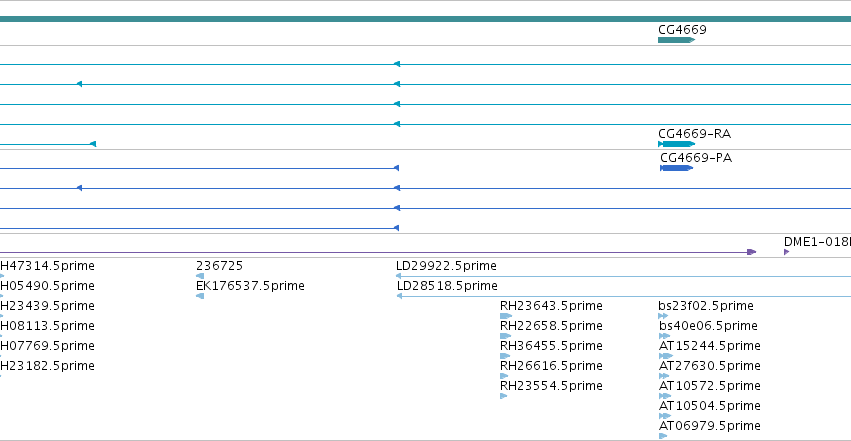Click the AT06979.5prime EST label
The width and height of the screenshot is (851, 441).
pos(709,426)
